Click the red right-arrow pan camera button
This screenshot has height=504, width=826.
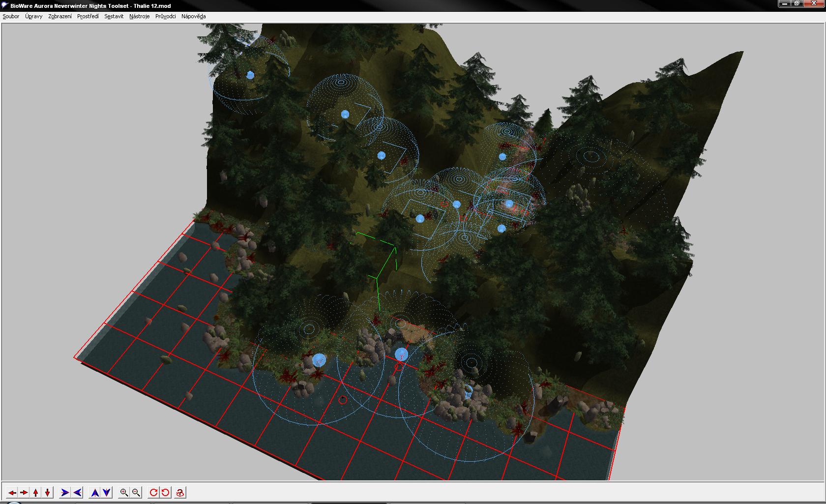(24, 492)
